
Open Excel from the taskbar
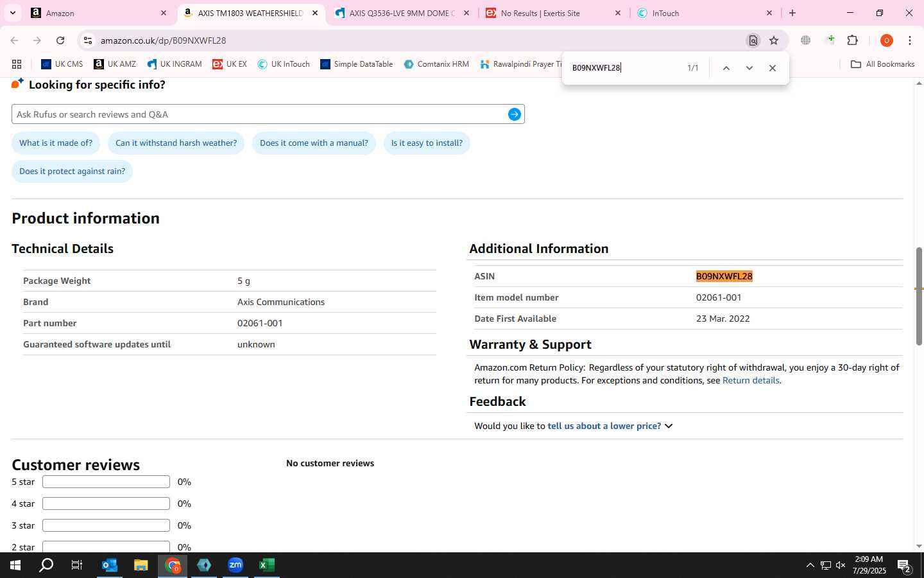[267, 565]
